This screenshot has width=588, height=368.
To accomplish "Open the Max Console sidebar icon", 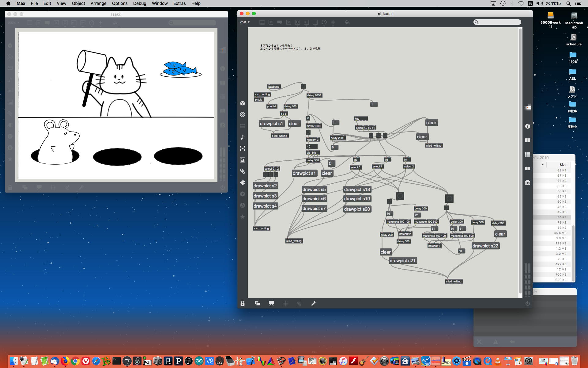I will (x=527, y=155).
